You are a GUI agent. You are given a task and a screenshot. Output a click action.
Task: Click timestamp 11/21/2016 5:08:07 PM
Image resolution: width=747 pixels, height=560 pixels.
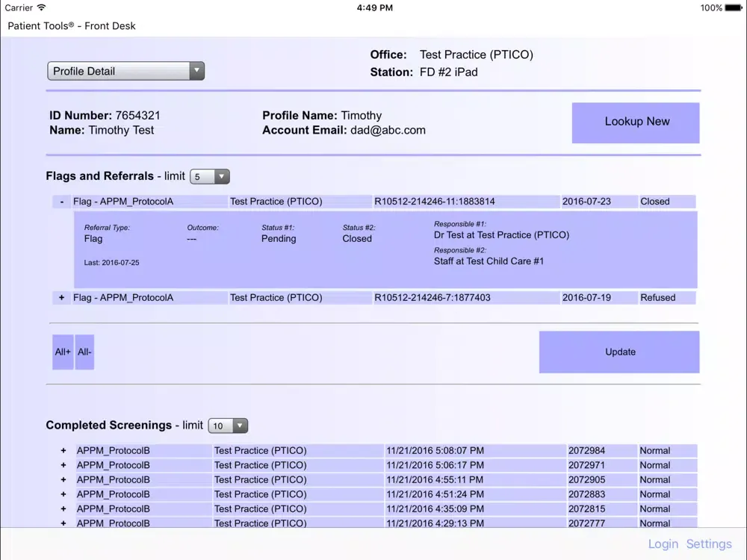tap(435, 450)
